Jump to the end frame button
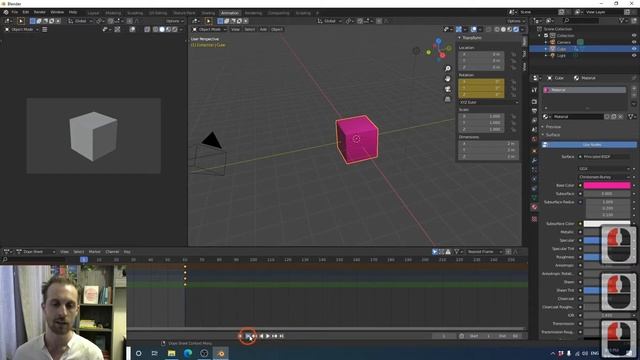 coord(281,336)
